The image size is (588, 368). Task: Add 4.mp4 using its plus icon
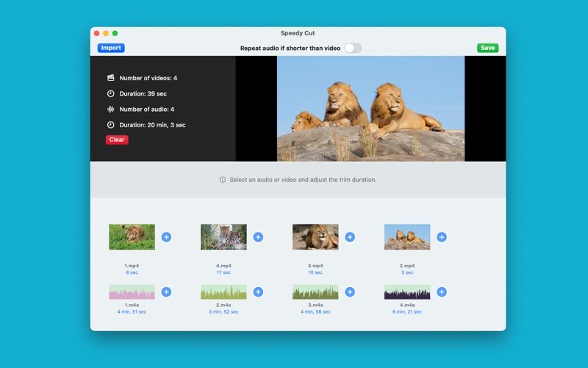[258, 237]
